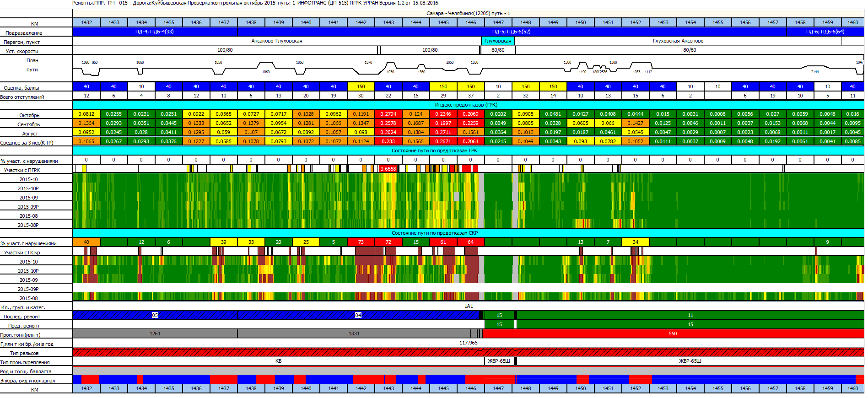Screen dimensions: 868x398
Task: Click the Аксаково-Глуховская section label
Action: pos(276,41)
